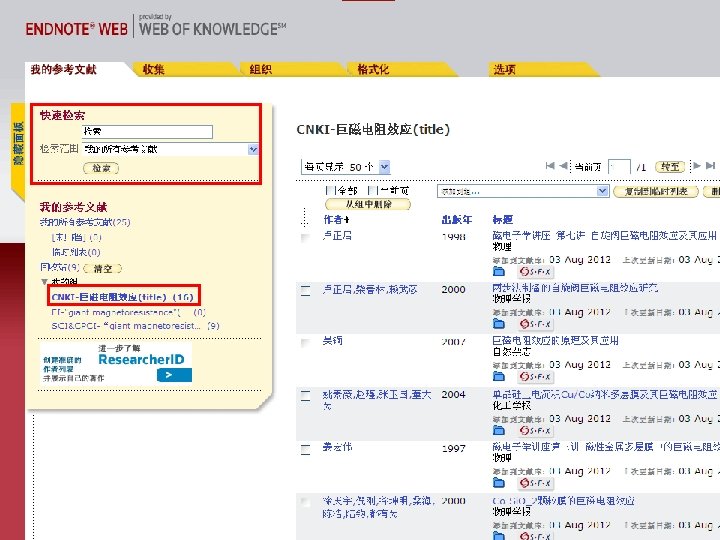
Task: Click the quick search text field
Action: click(147, 132)
